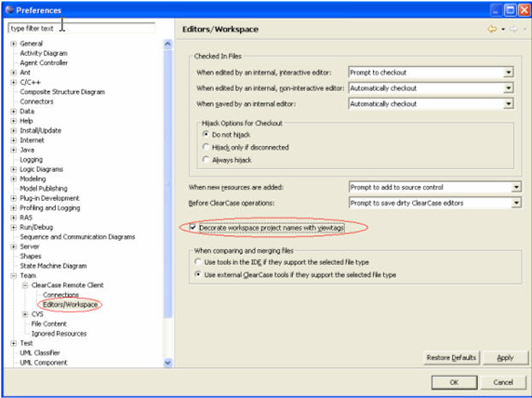Select Modeling in the tree
The width and height of the screenshot is (532, 398).
point(33,179)
